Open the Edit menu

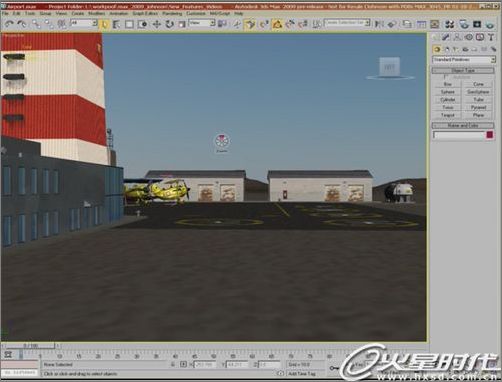[16, 14]
